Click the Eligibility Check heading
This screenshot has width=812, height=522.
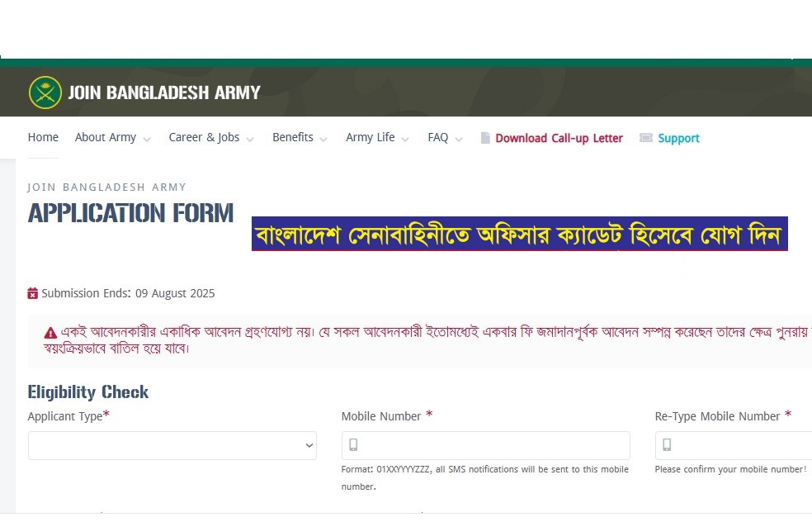[x=88, y=391]
